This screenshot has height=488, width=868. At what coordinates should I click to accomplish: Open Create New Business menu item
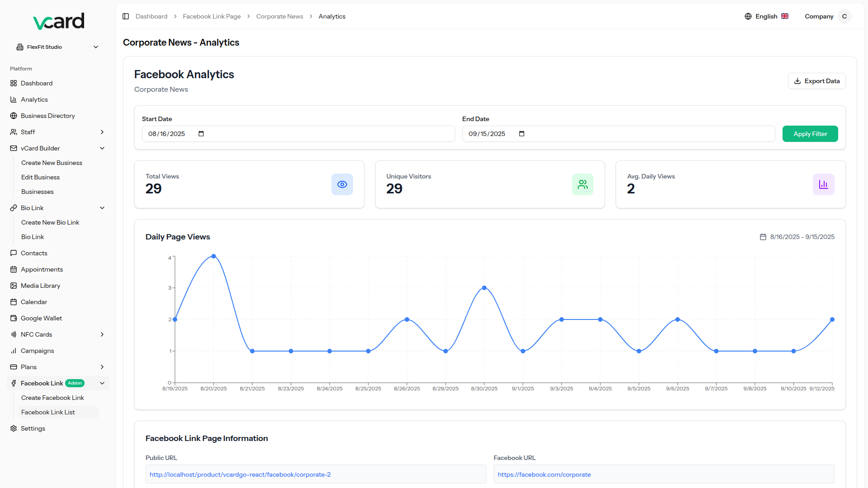[x=52, y=163]
